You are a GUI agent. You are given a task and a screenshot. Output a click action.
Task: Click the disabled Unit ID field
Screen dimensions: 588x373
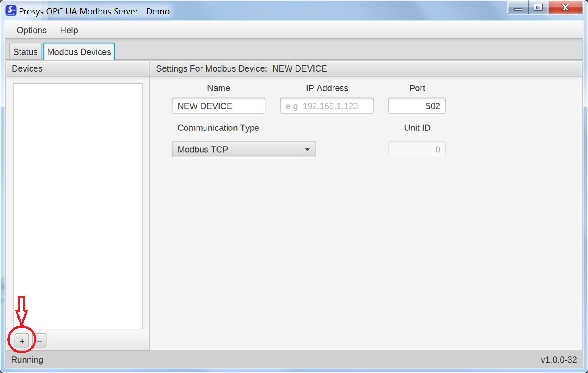417,149
